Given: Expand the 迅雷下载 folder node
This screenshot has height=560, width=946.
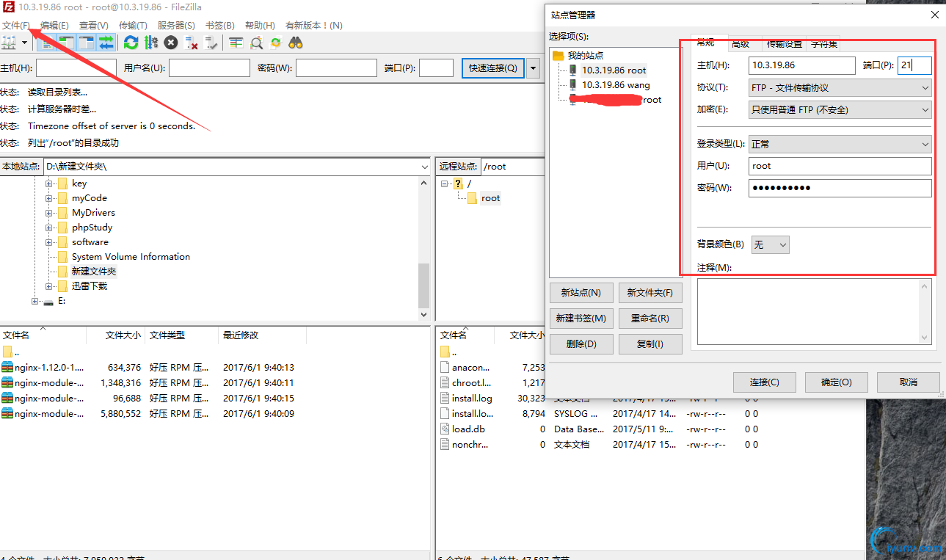Looking at the screenshot, I should click(49, 286).
